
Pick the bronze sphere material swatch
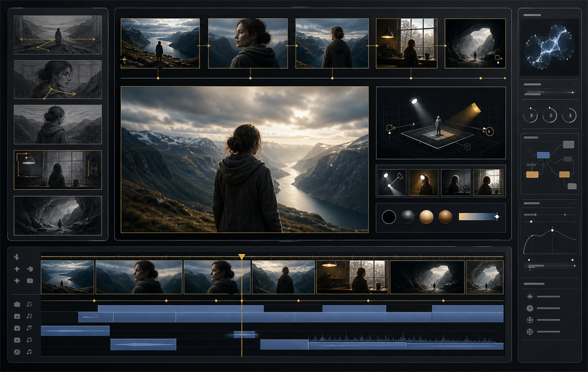tap(445, 217)
